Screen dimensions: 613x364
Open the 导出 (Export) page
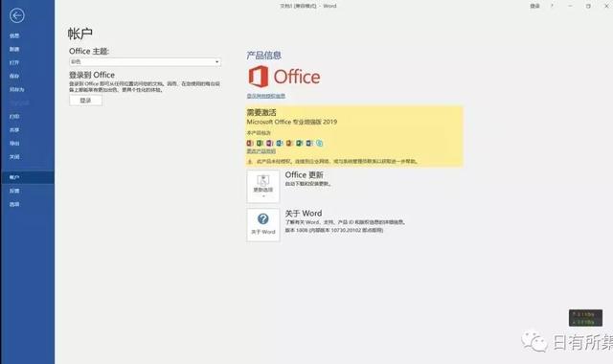click(x=14, y=144)
